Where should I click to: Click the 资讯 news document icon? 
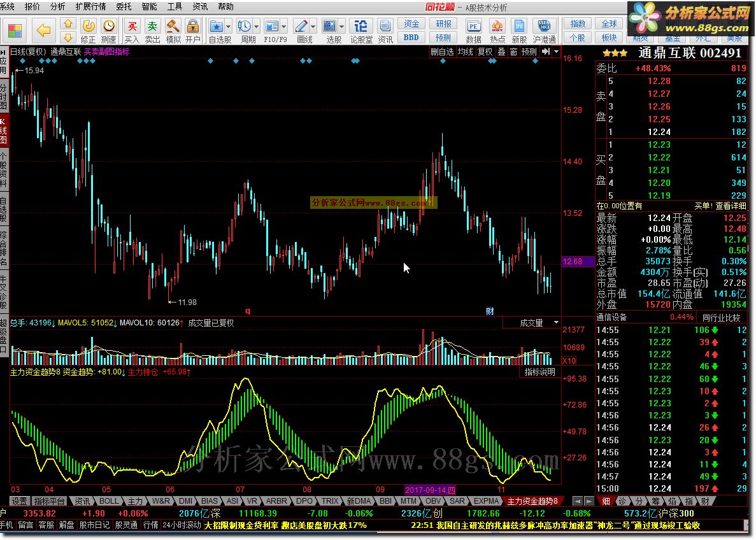(x=385, y=31)
